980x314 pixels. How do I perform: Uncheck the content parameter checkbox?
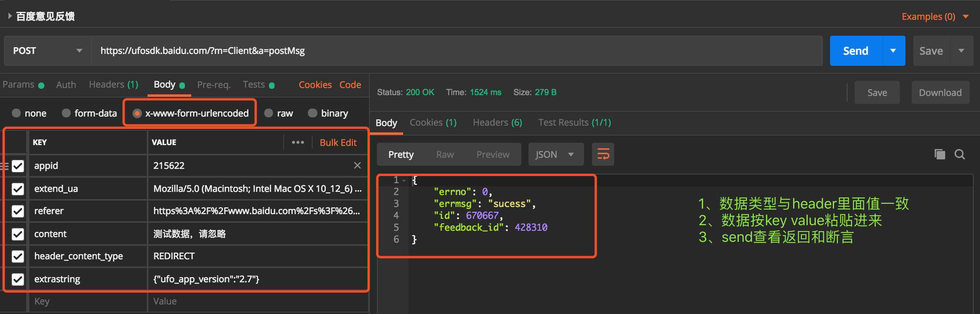click(18, 234)
